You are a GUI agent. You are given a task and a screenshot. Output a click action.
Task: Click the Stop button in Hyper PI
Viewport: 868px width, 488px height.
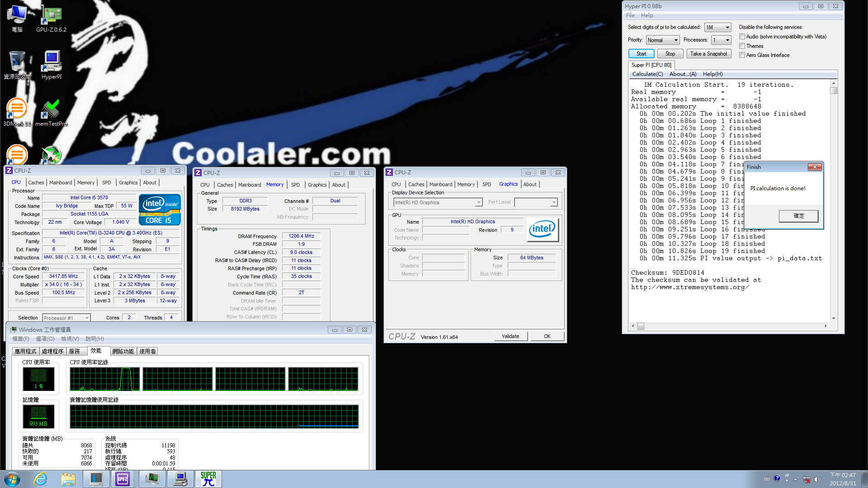click(670, 54)
